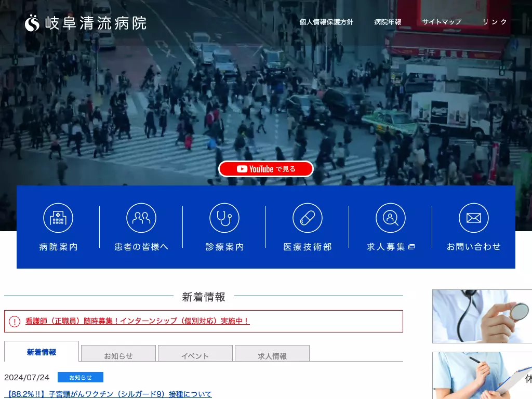Click the external-link icon beside 求人募集

pyautogui.click(x=411, y=247)
